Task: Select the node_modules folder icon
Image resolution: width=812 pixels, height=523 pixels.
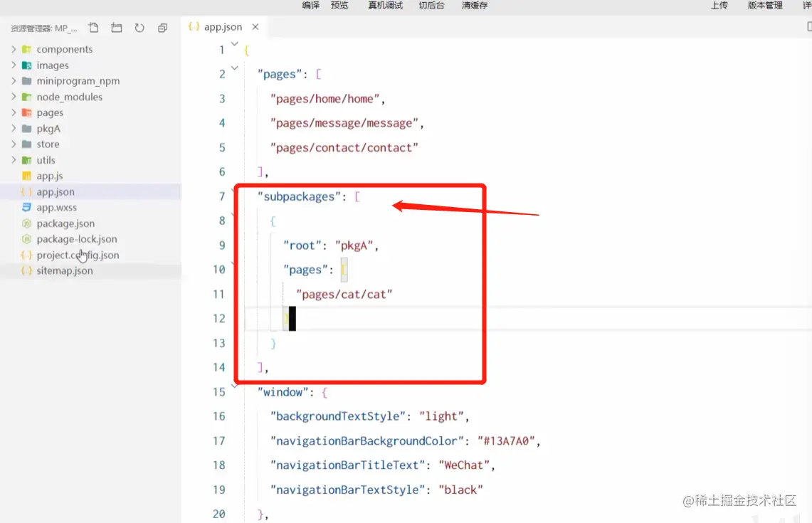Action: coord(27,97)
